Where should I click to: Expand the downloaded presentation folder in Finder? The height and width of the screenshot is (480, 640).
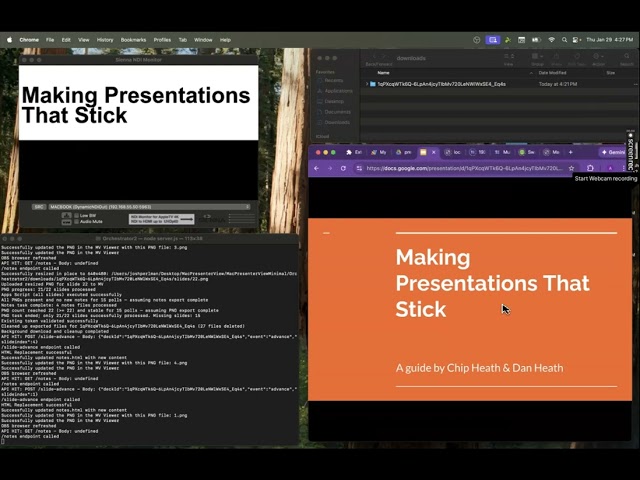point(367,84)
